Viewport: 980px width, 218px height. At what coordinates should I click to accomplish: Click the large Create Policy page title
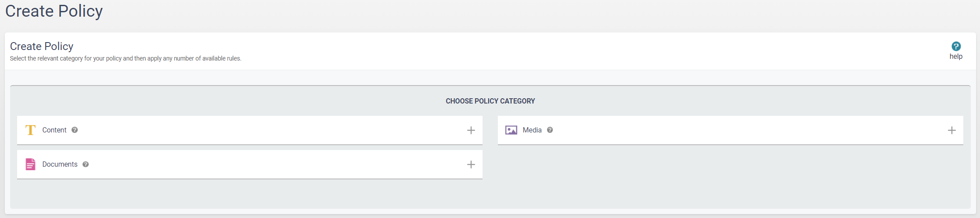tap(54, 11)
